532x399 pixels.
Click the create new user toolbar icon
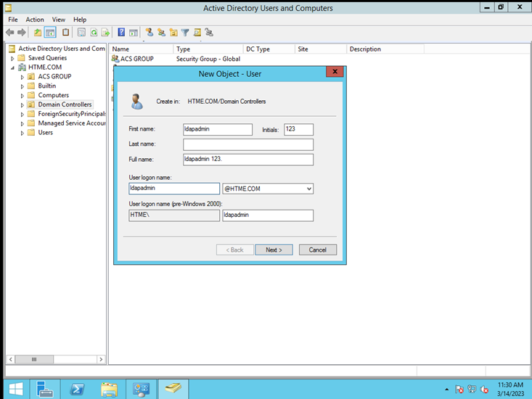150,33
